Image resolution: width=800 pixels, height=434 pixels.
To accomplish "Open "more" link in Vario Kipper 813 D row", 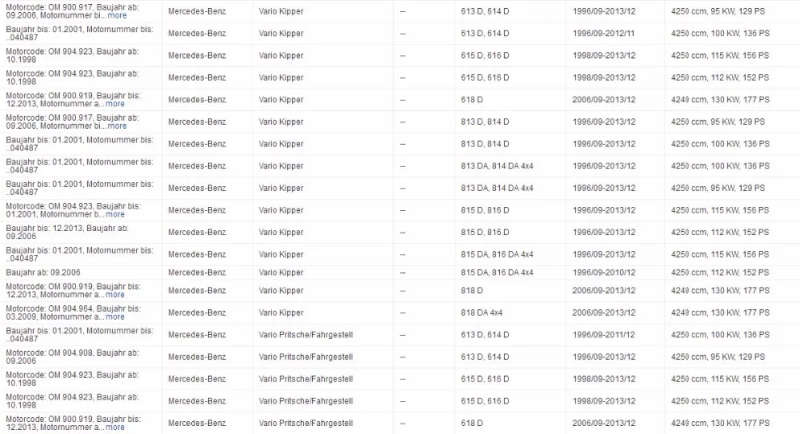I will click(x=117, y=126).
